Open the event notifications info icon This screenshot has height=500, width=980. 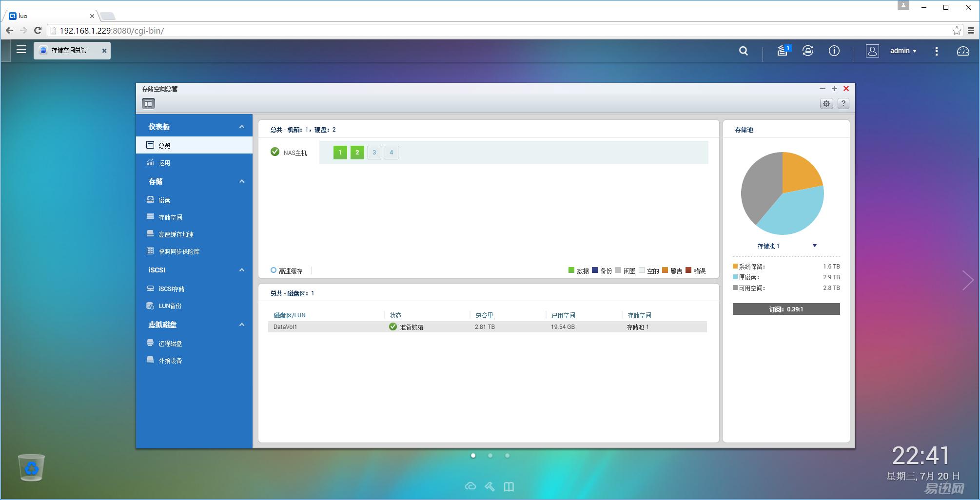(x=834, y=51)
